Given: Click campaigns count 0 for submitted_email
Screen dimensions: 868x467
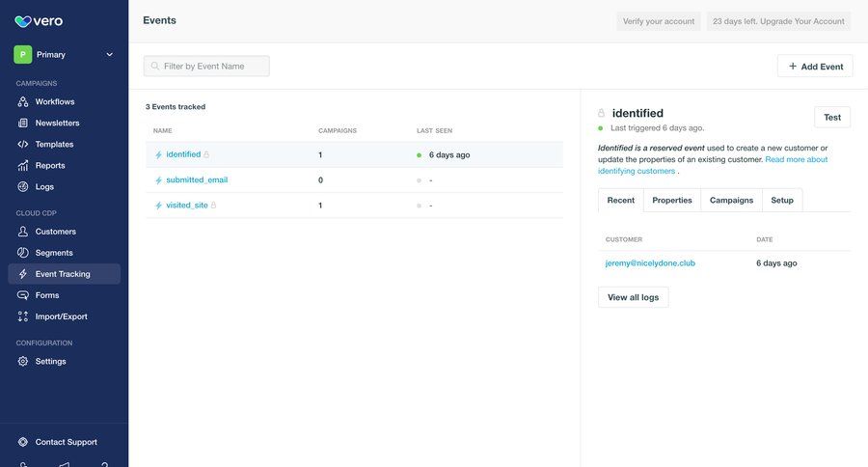Looking at the screenshot, I should (x=320, y=180).
